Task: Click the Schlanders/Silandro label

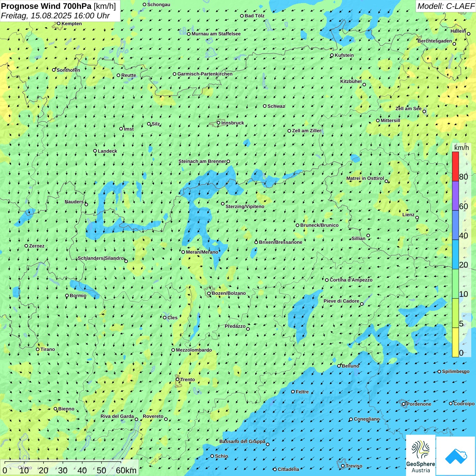Action: tap(101, 258)
